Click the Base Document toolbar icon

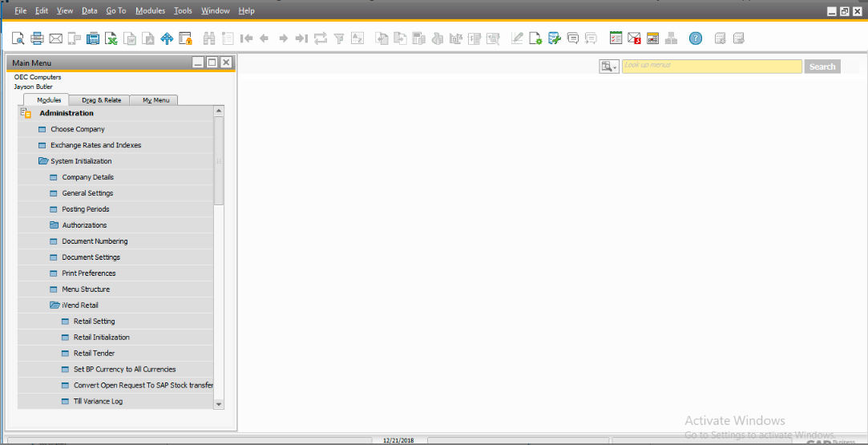point(382,38)
